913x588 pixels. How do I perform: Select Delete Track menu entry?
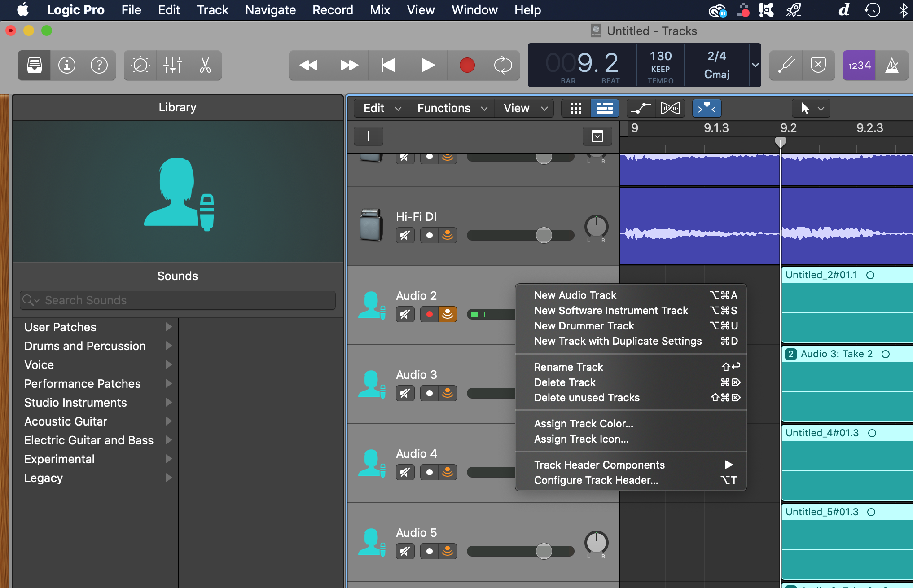point(565,382)
